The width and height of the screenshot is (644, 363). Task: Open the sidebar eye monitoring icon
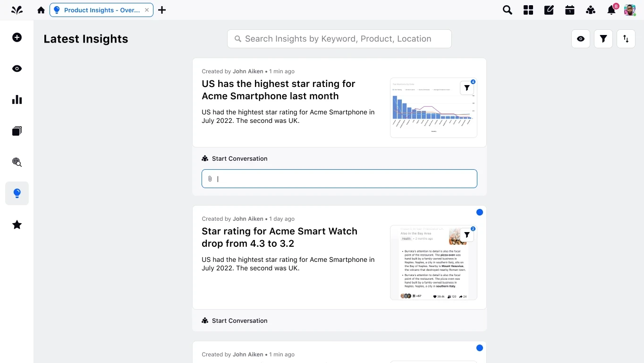pos(17,69)
